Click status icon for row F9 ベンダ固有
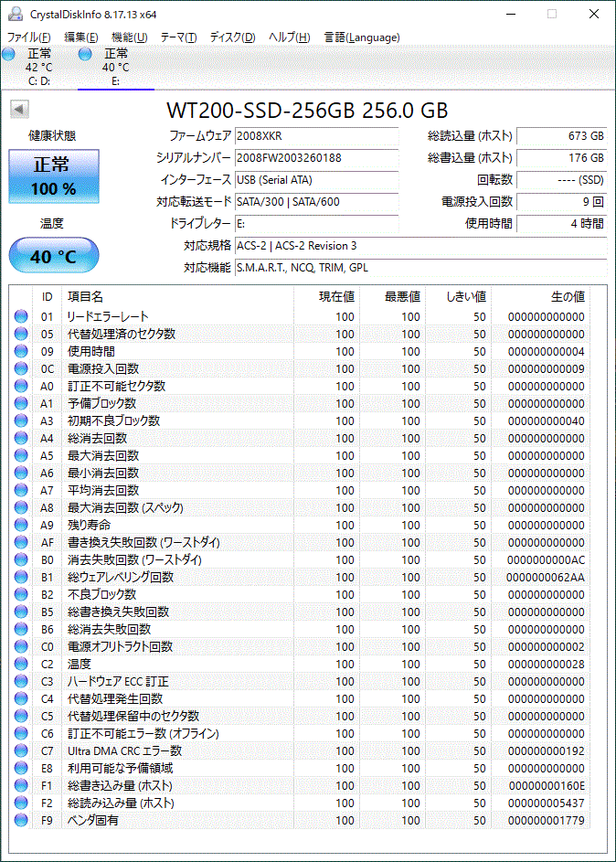The image size is (616, 862). tap(21, 820)
